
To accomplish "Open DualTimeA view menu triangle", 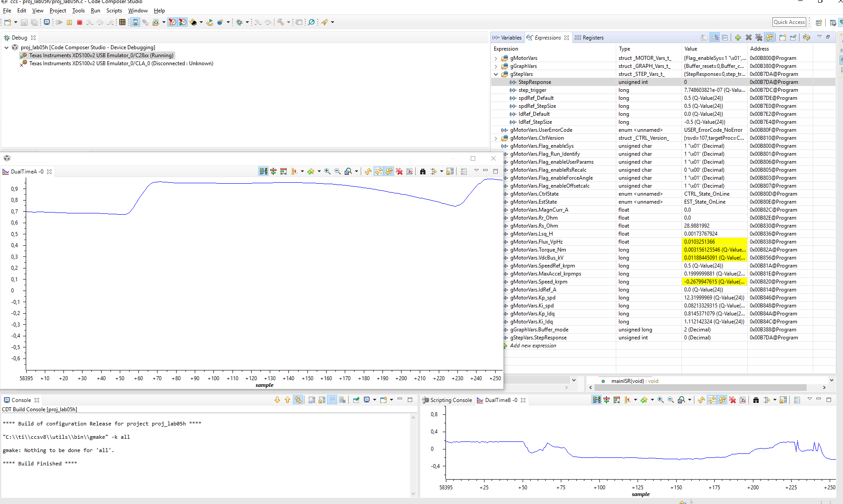I will point(476,170).
